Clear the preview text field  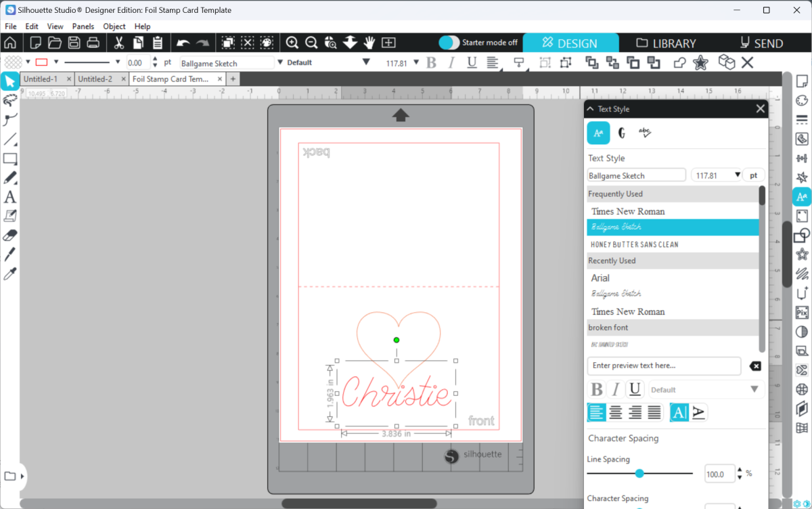pos(755,366)
